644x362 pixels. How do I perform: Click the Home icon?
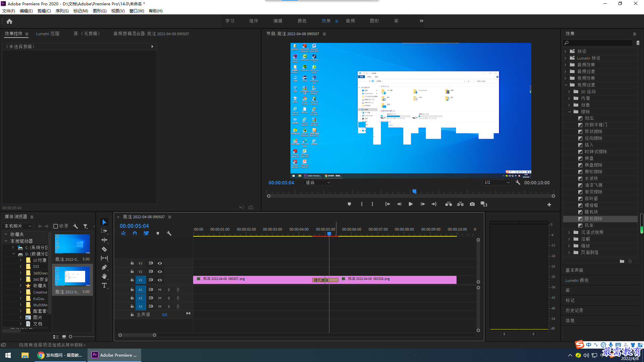click(x=9, y=21)
